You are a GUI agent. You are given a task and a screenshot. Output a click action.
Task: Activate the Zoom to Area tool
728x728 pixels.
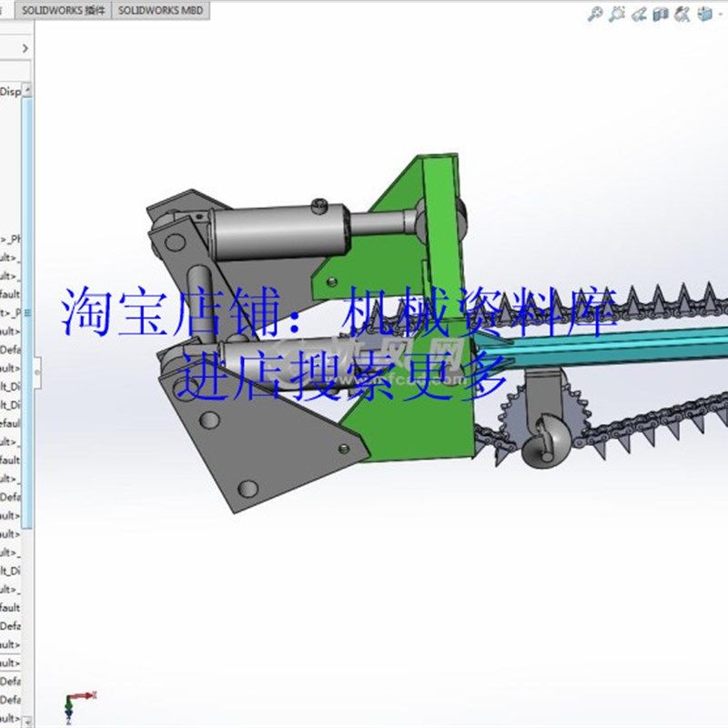coord(616,14)
